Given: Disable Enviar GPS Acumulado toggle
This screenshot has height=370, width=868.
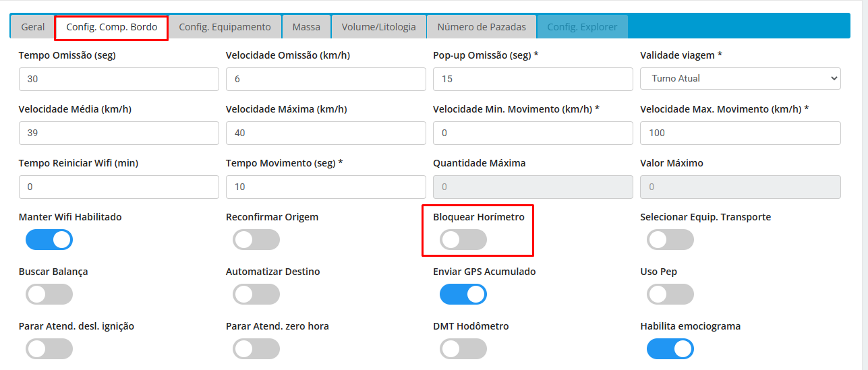Looking at the screenshot, I should point(463,295).
